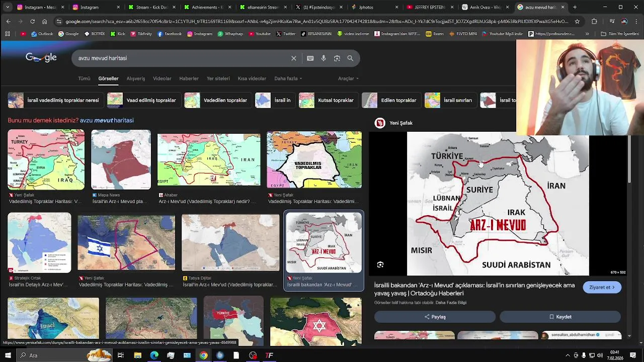Launch Microsoft Edge from the taskbar
Viewport: 644px width, 362px height.
tap(154, 355)
